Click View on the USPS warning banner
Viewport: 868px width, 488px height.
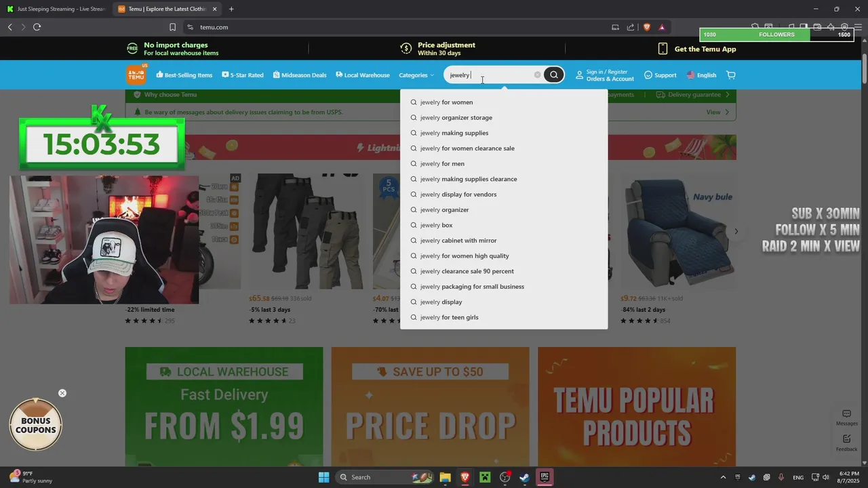(717, 112)
